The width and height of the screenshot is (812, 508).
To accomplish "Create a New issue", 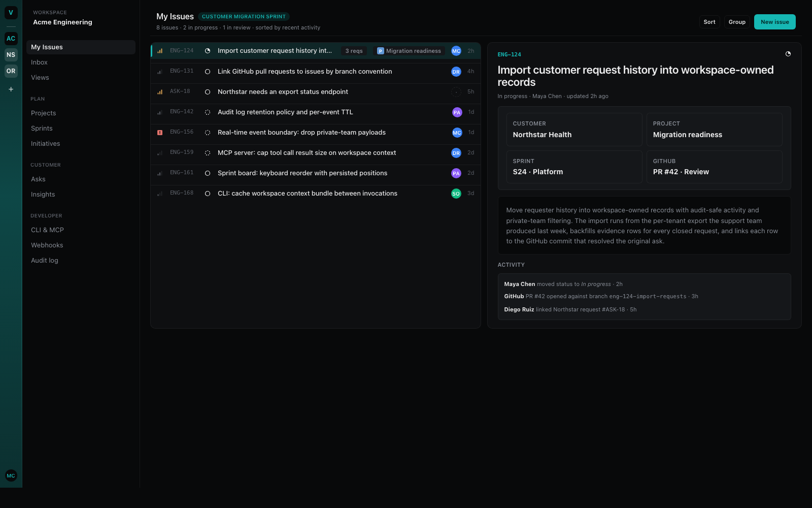I will [774, 22].
